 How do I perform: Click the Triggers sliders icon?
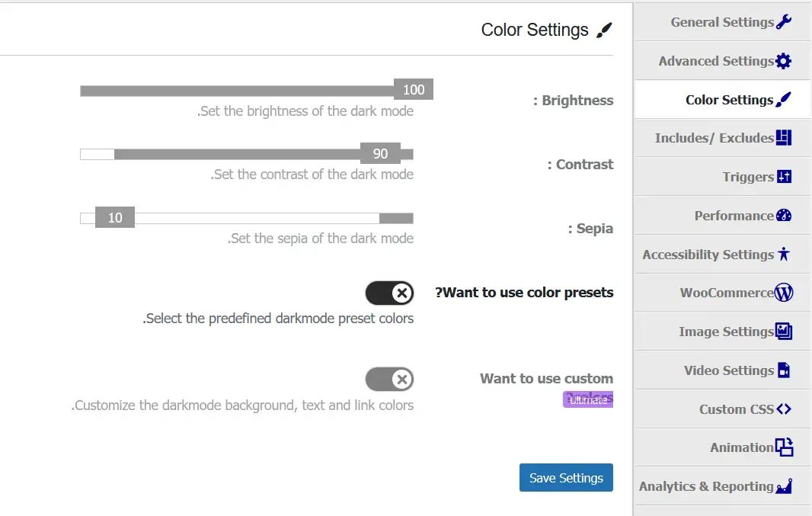click(785, 177)
